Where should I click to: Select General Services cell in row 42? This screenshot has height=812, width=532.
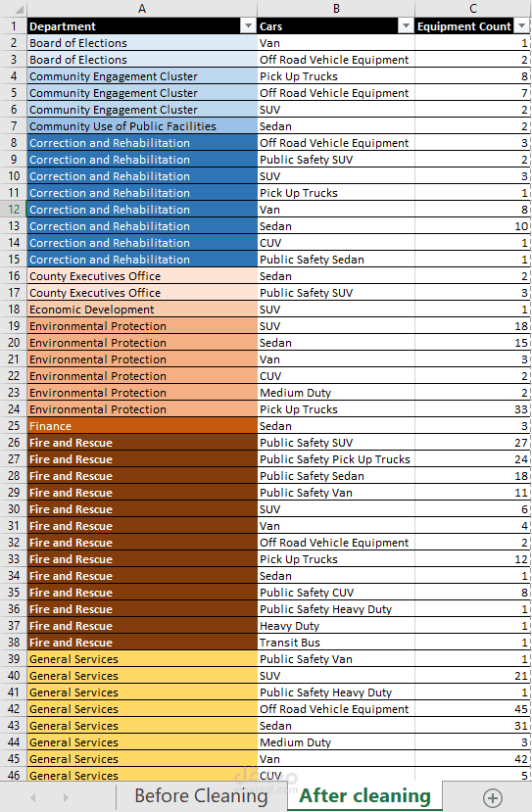[142, 709]
